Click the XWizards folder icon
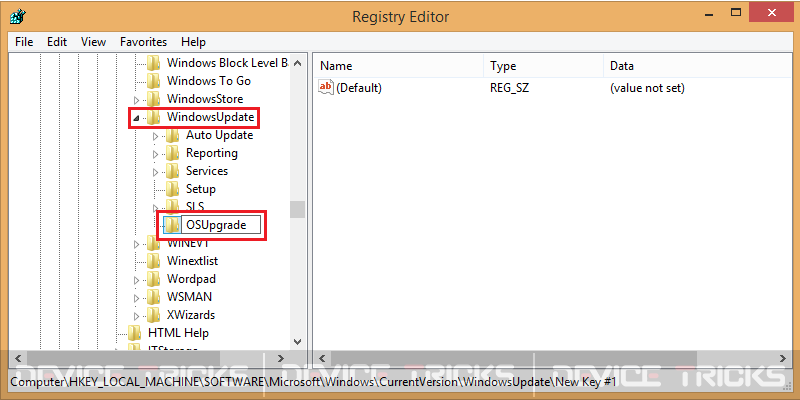Screen dimensions: 800x400 pos(154,315)
